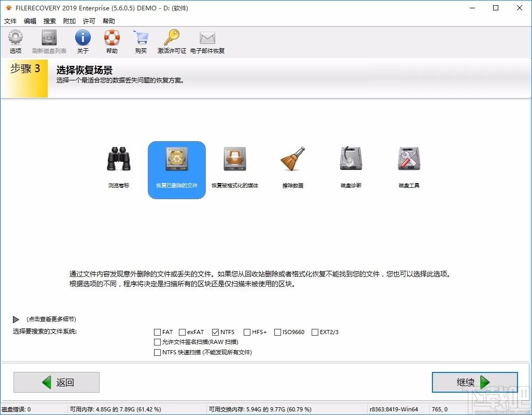Click the 返回 back button
This screenshot has height=415, width=532.
tap(57, 382)
